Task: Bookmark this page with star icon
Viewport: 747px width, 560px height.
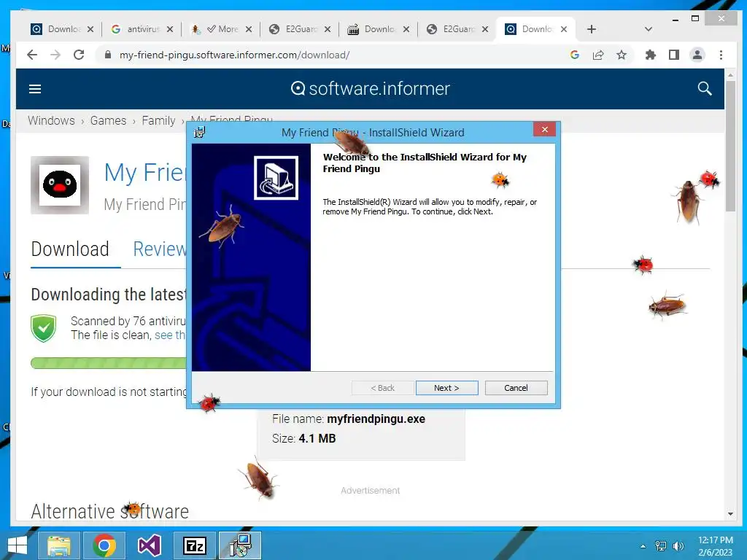Action: [622, 55]
